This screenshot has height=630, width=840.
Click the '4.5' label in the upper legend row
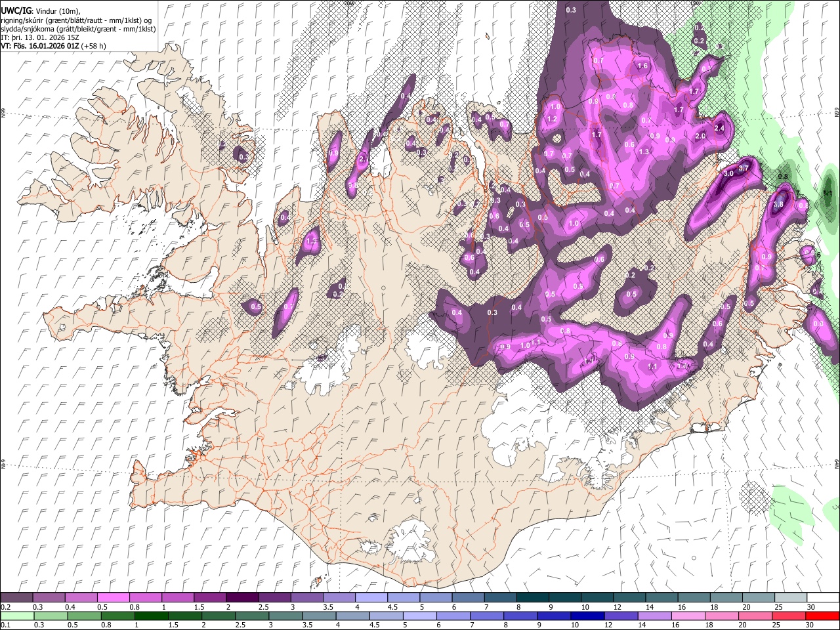click(392, 607)
